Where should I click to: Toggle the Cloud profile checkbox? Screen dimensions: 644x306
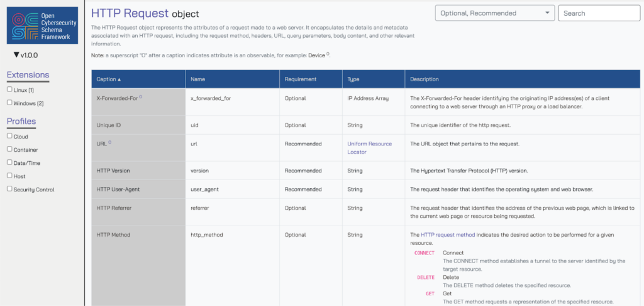[9, 135]
